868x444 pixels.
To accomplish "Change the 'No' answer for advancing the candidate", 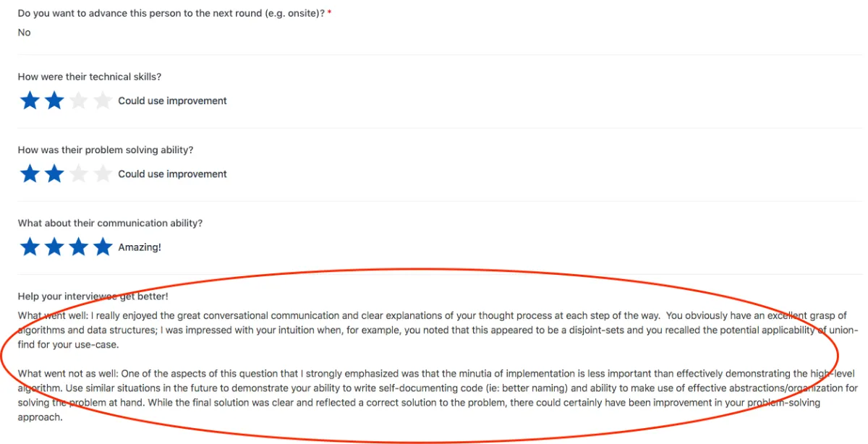I will (24, 32).
